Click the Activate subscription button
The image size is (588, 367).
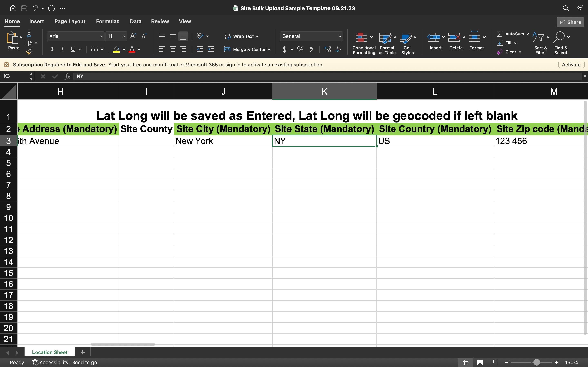571,65
